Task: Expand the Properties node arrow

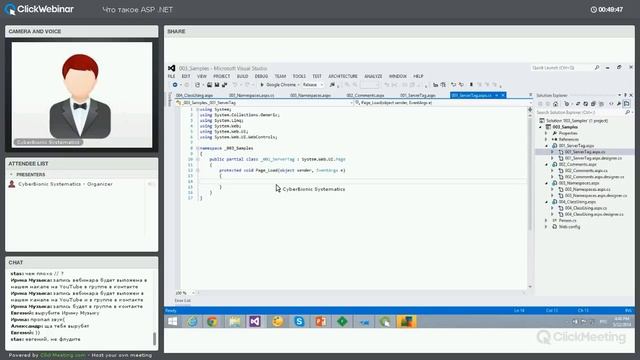Action: [546, 133]
